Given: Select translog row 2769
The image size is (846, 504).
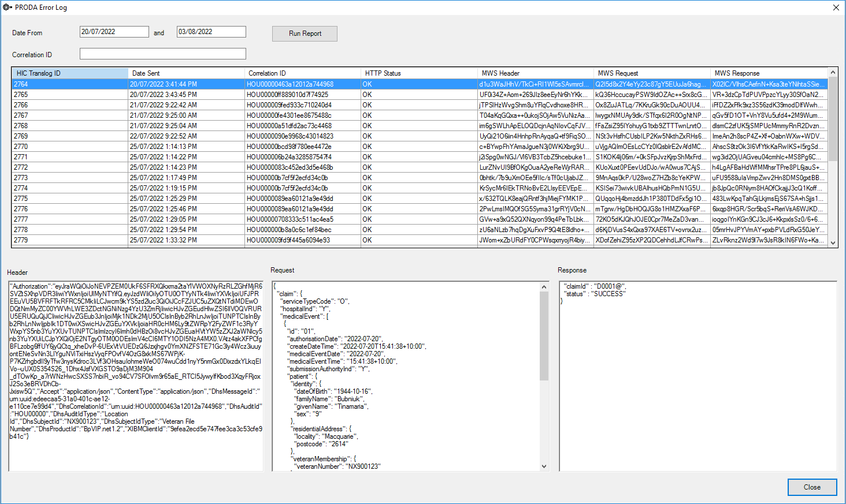Looking at the screenshot, I should (x=420, y=136).
